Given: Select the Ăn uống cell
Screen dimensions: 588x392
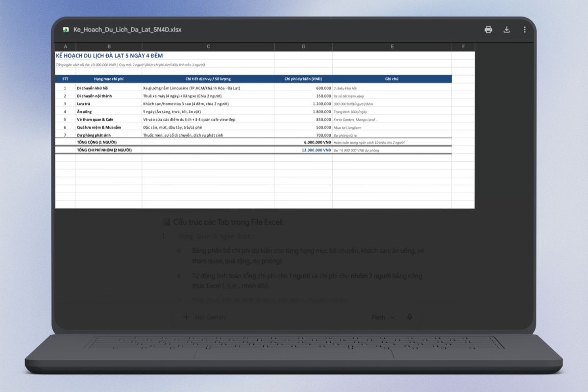Looking at the screenshot, I should 109,112.
